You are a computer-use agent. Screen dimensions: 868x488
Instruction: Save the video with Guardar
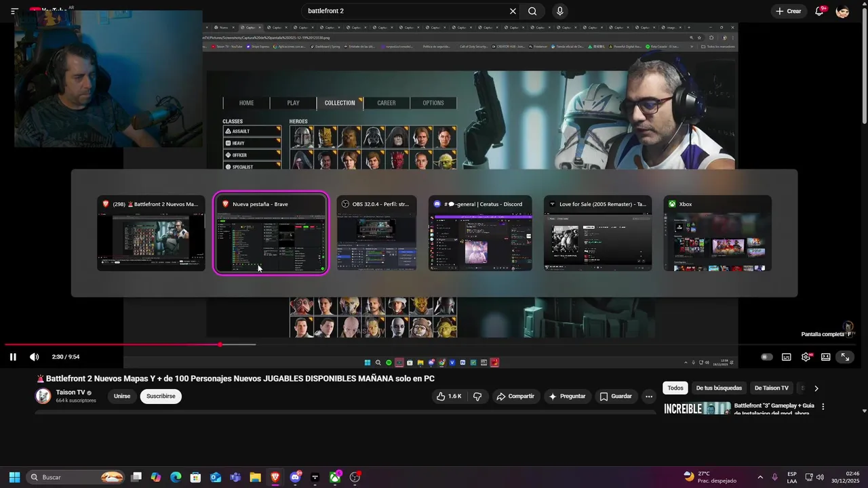pyautogui.click(x=616, y=396)
